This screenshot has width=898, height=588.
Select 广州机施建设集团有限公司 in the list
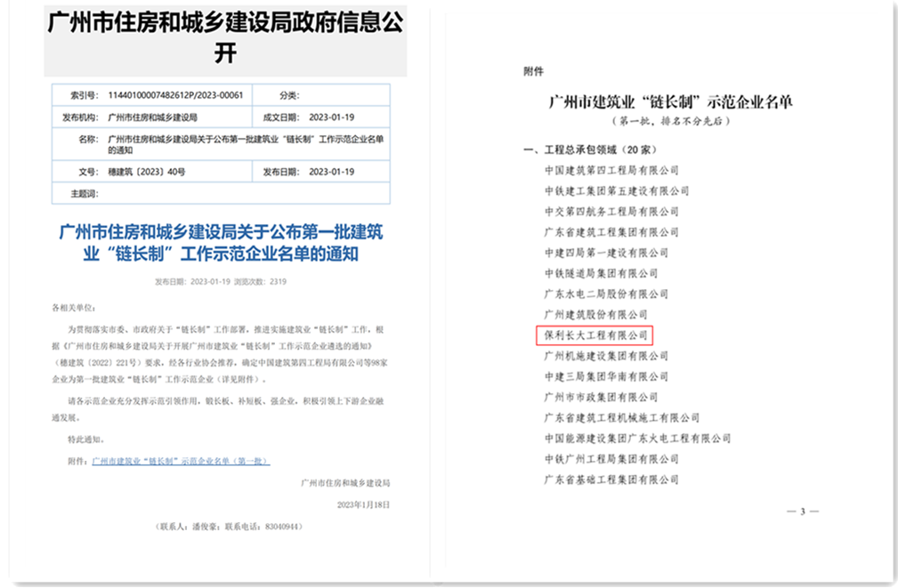tap(606, 356)
